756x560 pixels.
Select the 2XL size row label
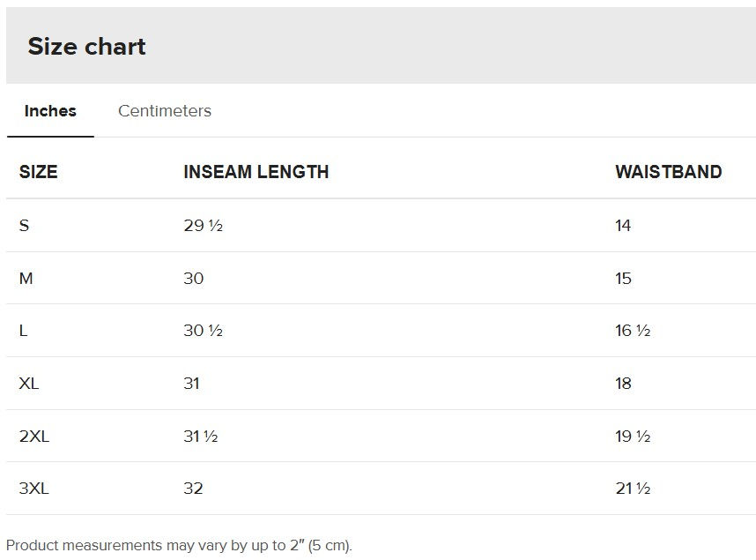point(34,436)
